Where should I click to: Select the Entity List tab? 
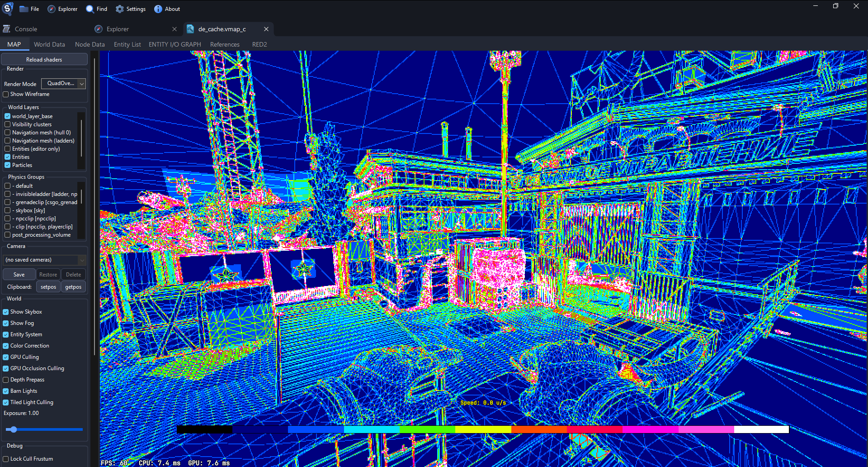point(127,44)
